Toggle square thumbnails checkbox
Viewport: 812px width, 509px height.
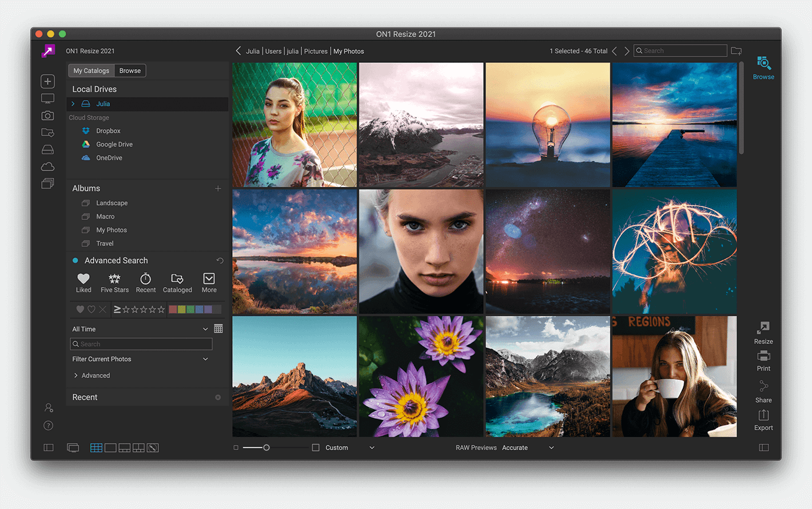[x=316, y=448]
